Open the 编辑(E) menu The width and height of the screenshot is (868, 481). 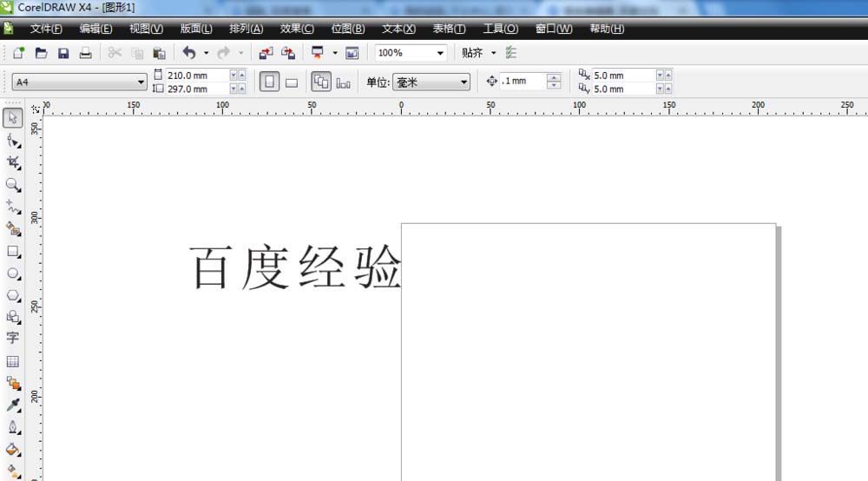tap(95, 29)
